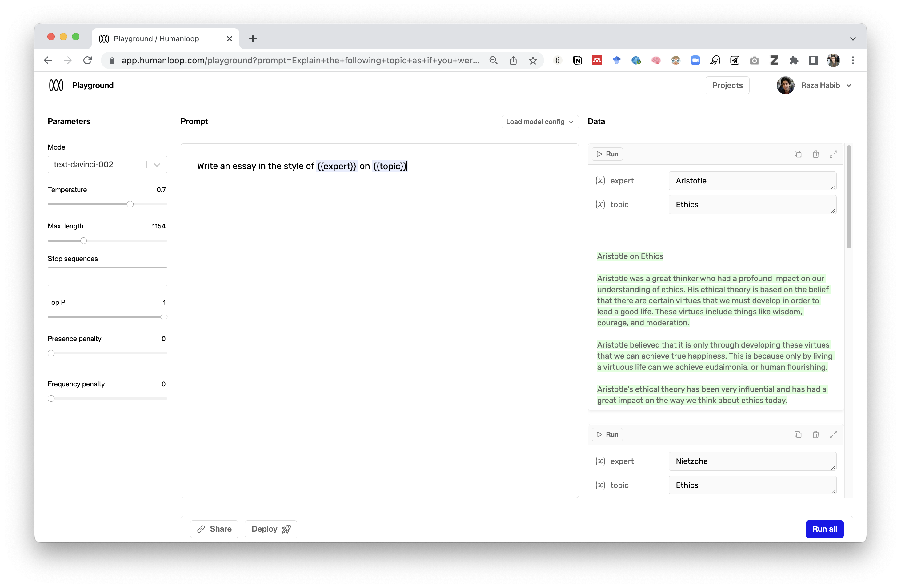Viewport: 901px width, 588px height.
Task: Bookmark page with star icon
Action: tap(533, 61)
